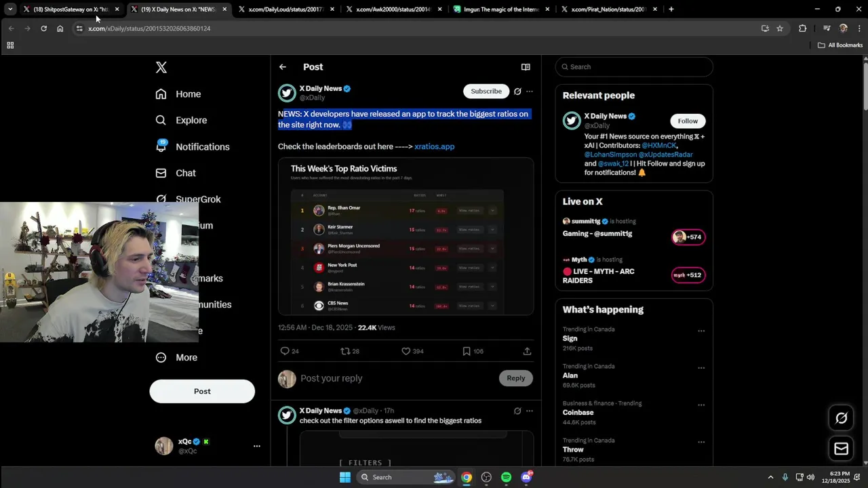Open more options on the filter reply
The image size is (868, 488).
(x=530, y=411)
